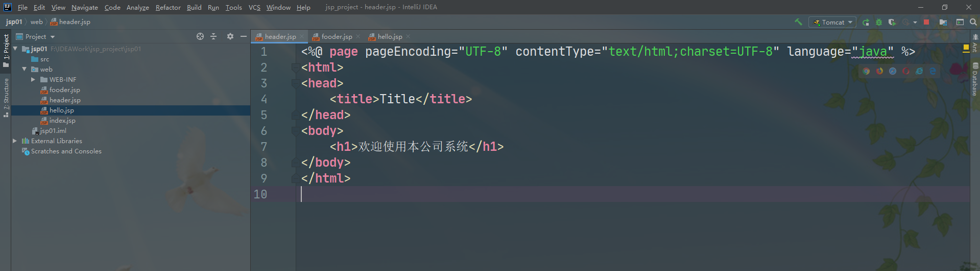The image size is (980, 271).
Task: Open dropdown arrow beside profiler icon
Action: (915, 22)
